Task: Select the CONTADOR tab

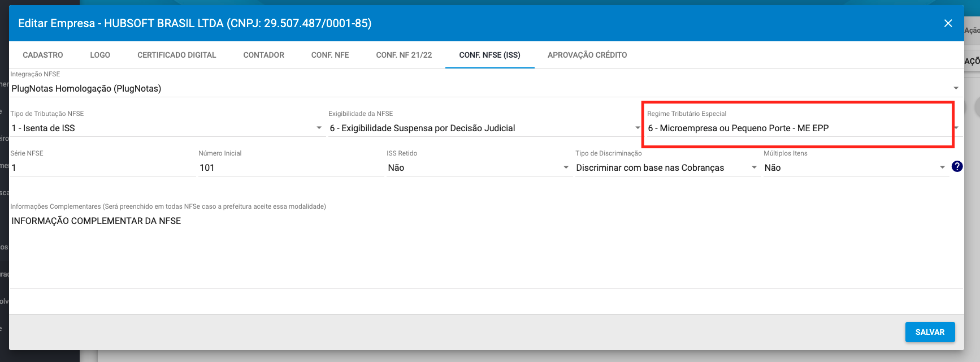Action: [x=263, y=55]
